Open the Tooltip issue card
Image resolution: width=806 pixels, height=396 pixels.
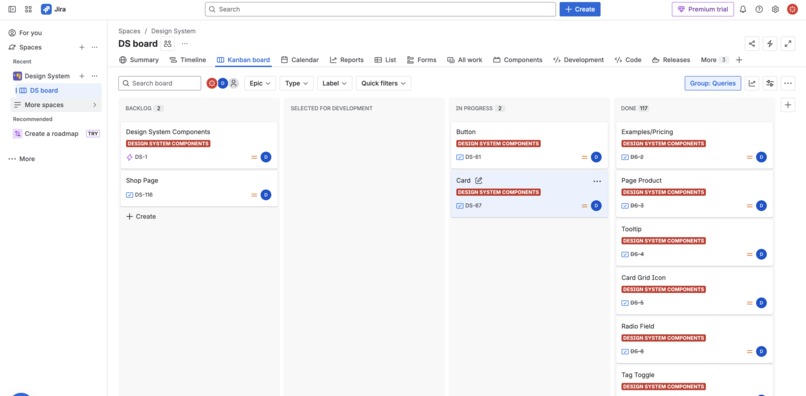[x=694, y=242]
